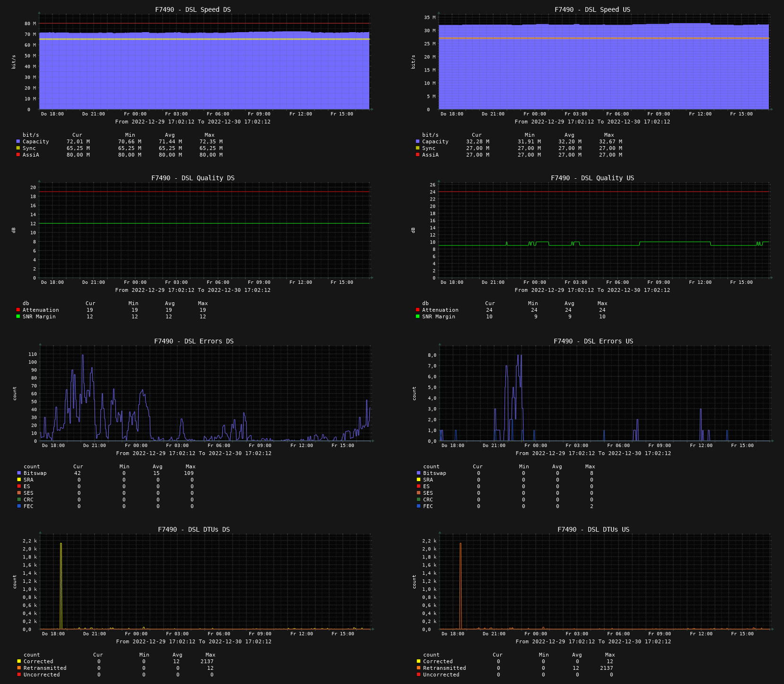
Task: Click SNR Margin green swatch in Quality US legend
Action: (x=418, y=316)
